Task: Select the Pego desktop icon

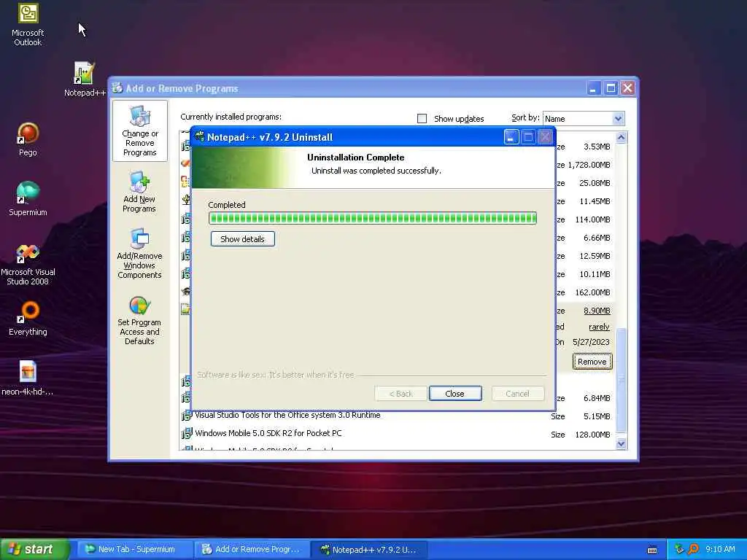Action: click(x=28, y=139)
